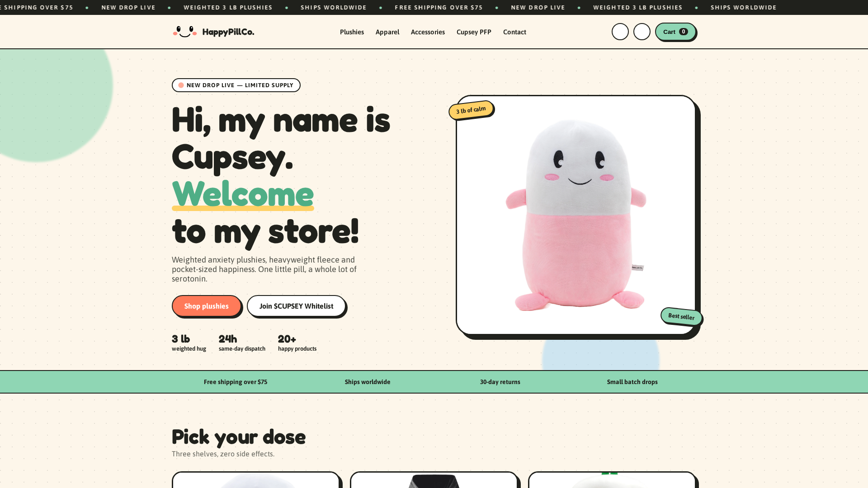Go to the Apparel section
This screenshot has height=488, width=868.
click(387, 32)
